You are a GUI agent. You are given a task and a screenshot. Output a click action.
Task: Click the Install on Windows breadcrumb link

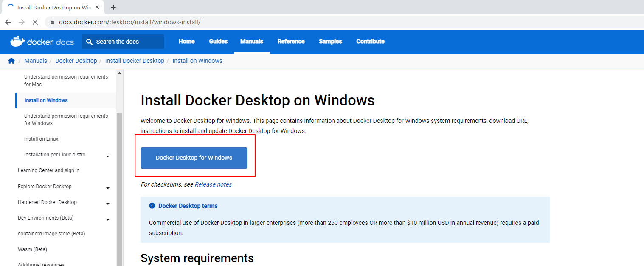[x=197, y=61]
